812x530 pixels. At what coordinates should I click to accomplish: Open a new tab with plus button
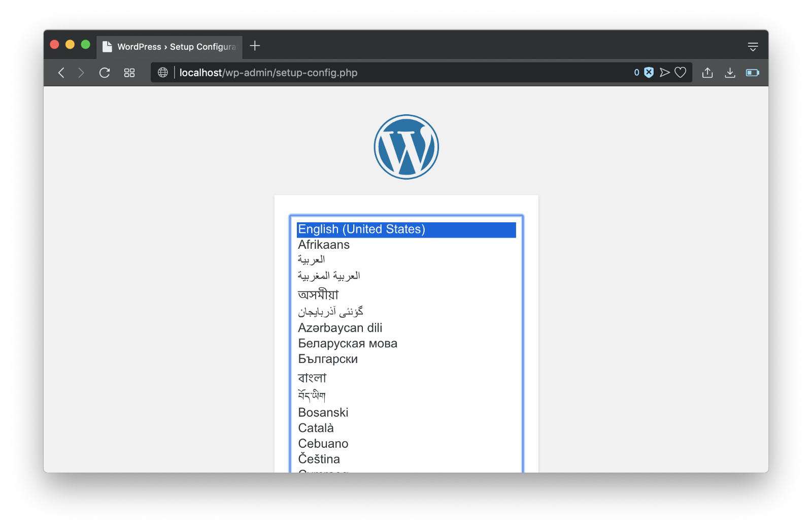point(255,46)
